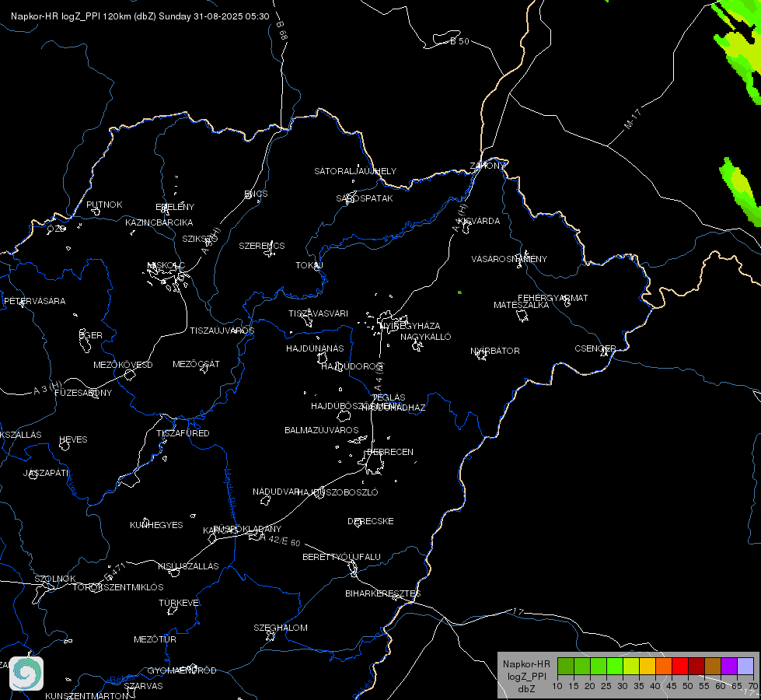The height and width of the screenshot is (700, 761).
Task: Click the radar title timestamp text at top
Action: pos(140,16)
